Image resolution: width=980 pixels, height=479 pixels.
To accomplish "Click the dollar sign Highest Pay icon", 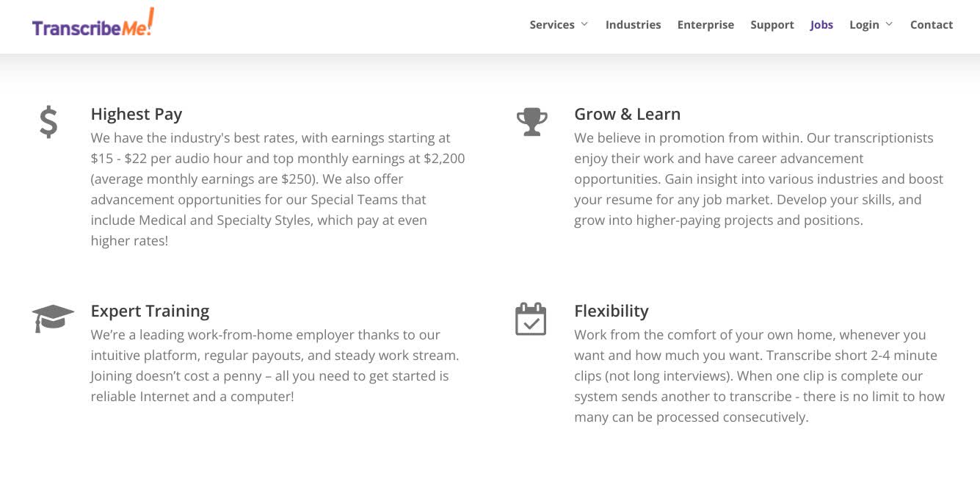I will pyautogui.click(x=48, y=122).
